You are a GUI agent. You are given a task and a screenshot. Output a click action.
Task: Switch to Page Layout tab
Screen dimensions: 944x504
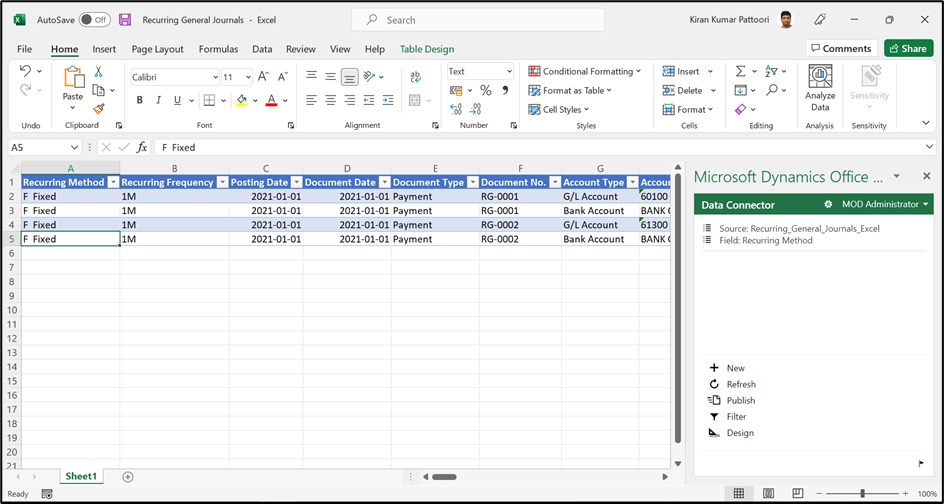click(x=158, y=49)
